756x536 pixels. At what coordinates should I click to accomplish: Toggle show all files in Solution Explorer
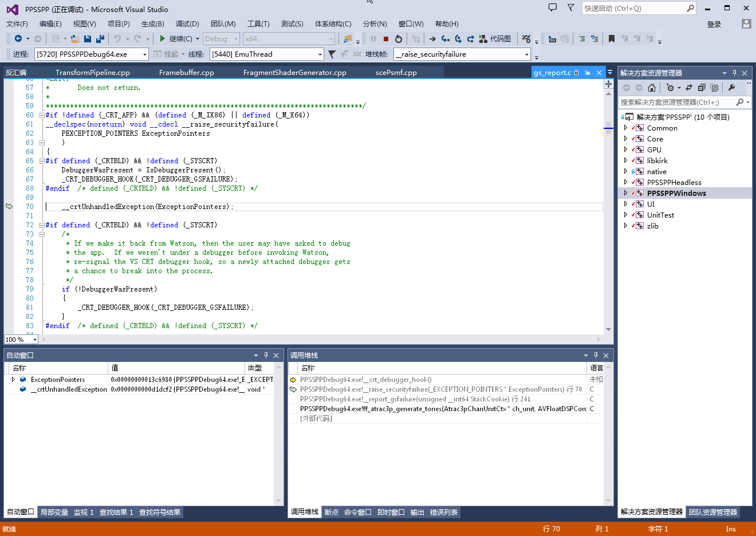click(714, 88)
